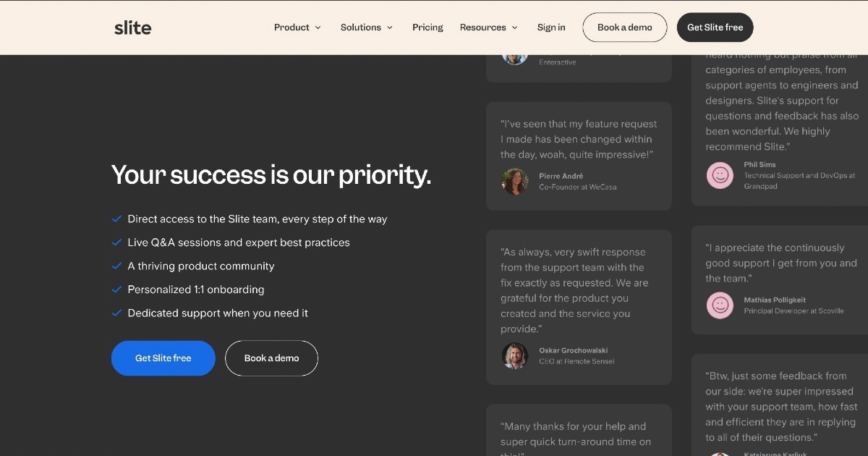Click checkmark beside Dedicated support item
Image resolution: width=868 pixels, height=456 pixels.
[x=116, y=313]
